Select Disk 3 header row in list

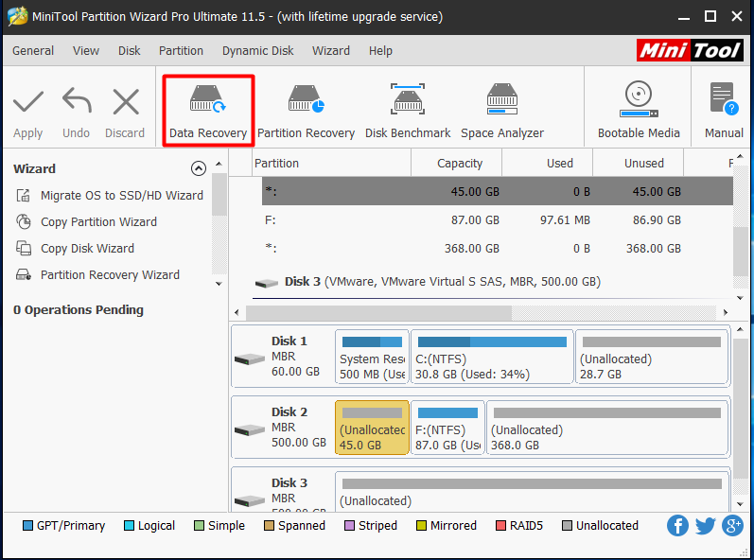490,281
